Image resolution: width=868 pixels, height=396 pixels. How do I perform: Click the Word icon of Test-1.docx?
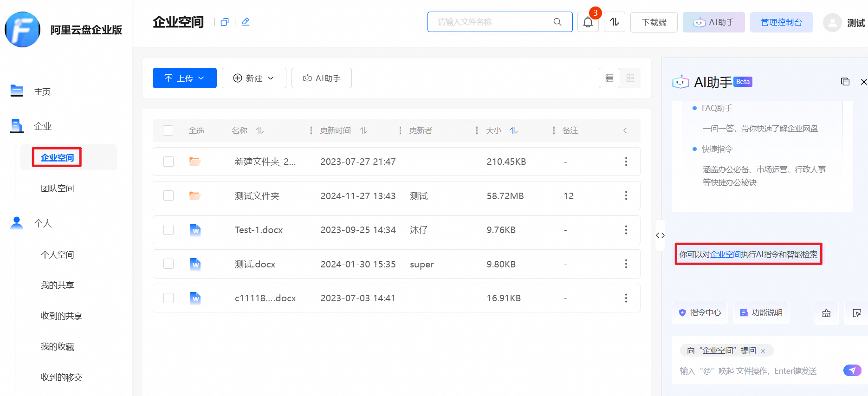point(195,230)
